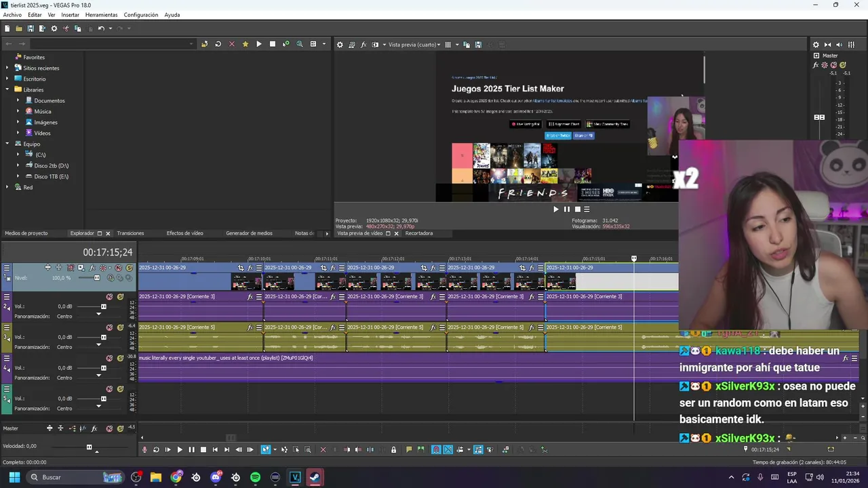Save the project with the floppy icon

31,28
